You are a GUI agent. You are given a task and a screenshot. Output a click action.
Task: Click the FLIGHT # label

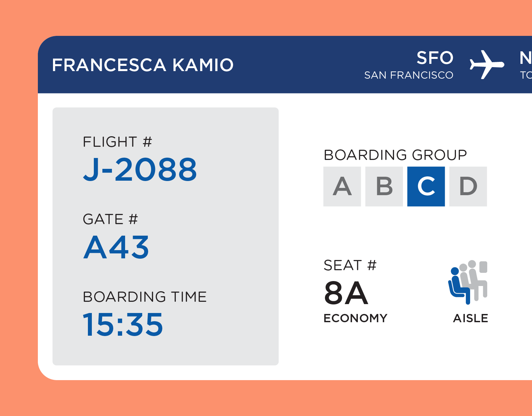click(x=118, y=142)
